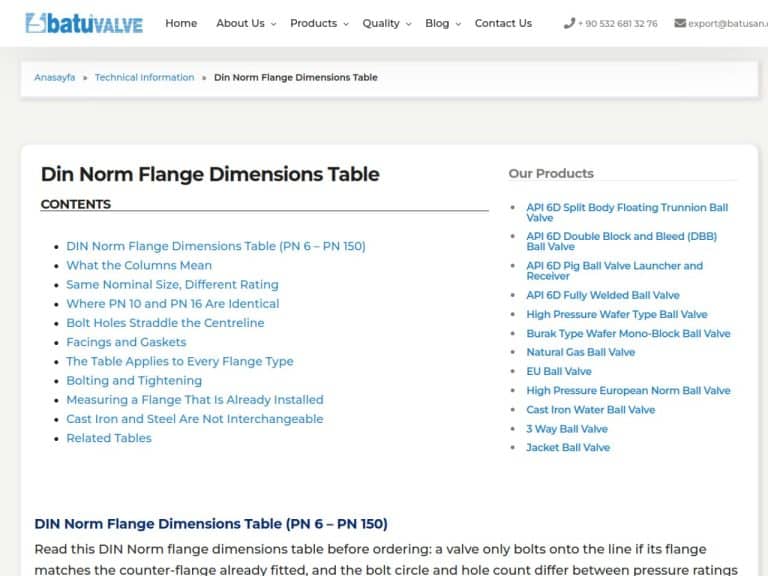Click the export email address link
Viewport: 768px width, 576px height.
(728, 24)
